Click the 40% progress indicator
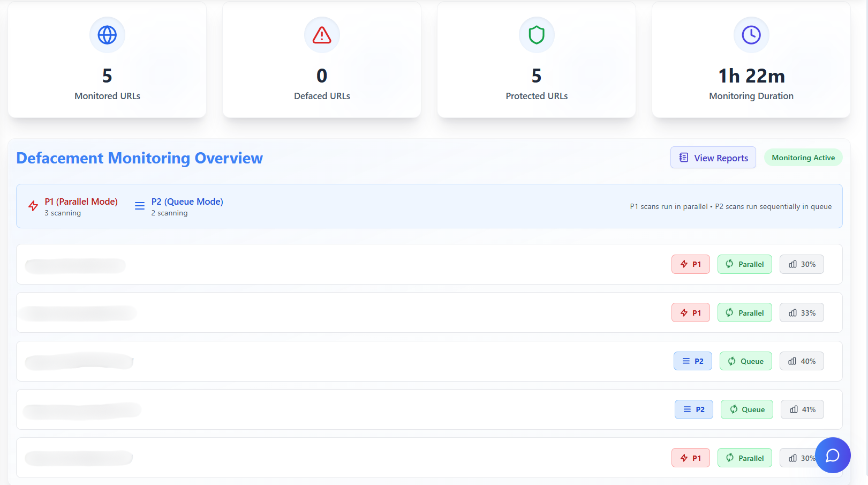The width and height of the screenshot is (868, 485). point(802,361)
